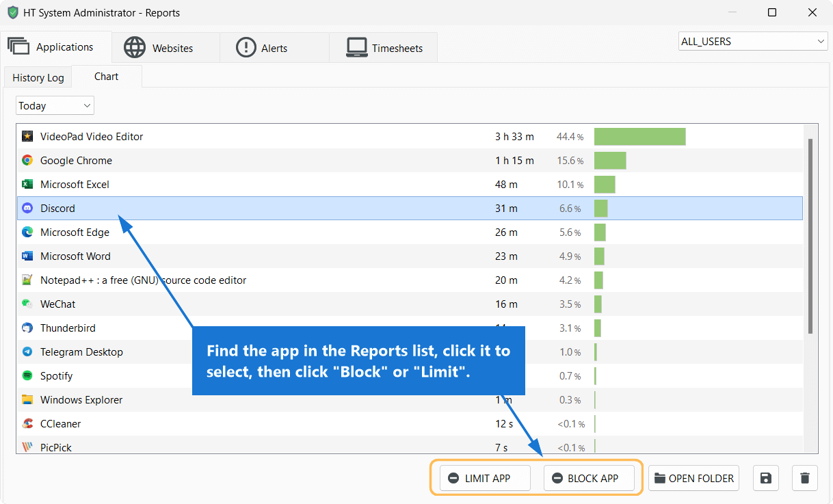
Task: Select the Notepad++ source code editor row
Action: click(x=410, y=280)
